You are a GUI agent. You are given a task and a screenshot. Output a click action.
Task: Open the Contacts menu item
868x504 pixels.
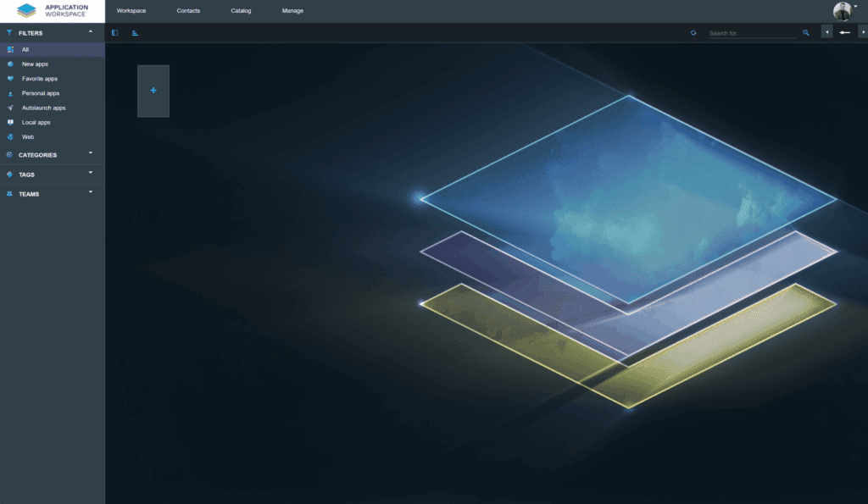coord(187,10)
